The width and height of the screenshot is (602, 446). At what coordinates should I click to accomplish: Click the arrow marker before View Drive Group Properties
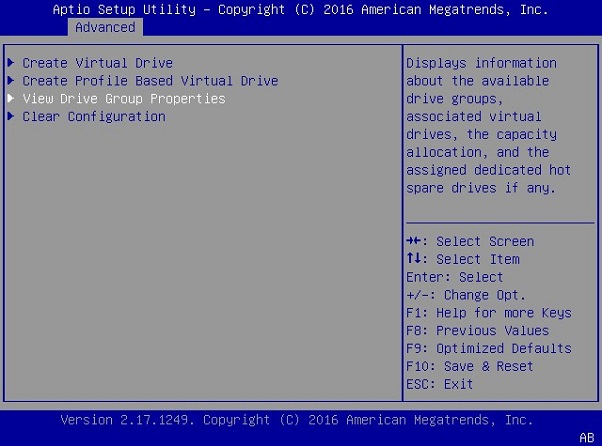11,99
